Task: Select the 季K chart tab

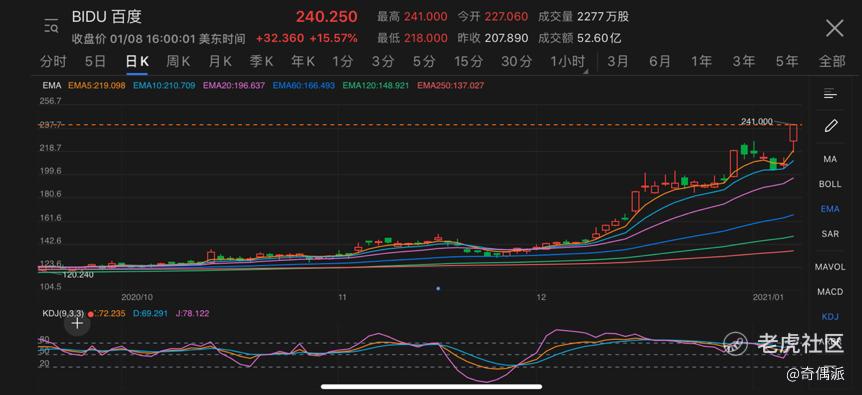Action: point(261,62)
